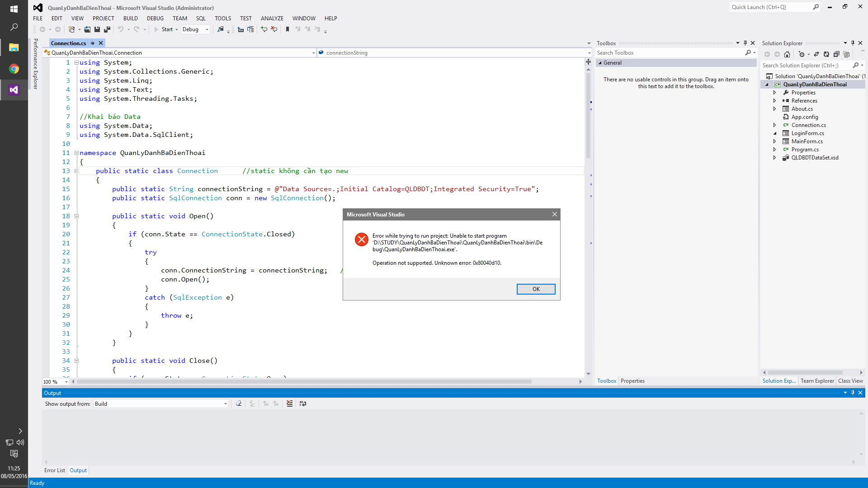Collapse the using directives block at line 1
The image size is (868, 488).
pyautogui.click(x=76, y=62)
